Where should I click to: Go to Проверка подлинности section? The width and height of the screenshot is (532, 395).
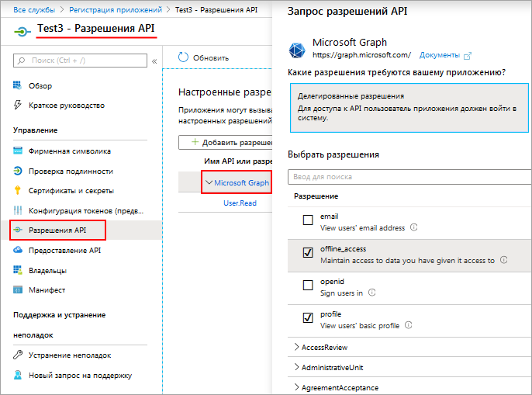coord(71,171)
